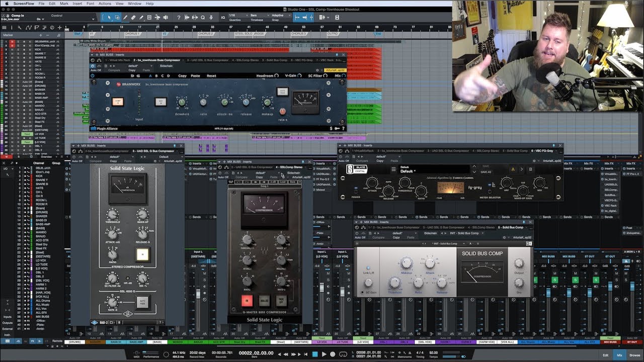Switch to the Edit view tab
Image resolution: width=644 pixels, height=362 pixels.
coord(605,355)
